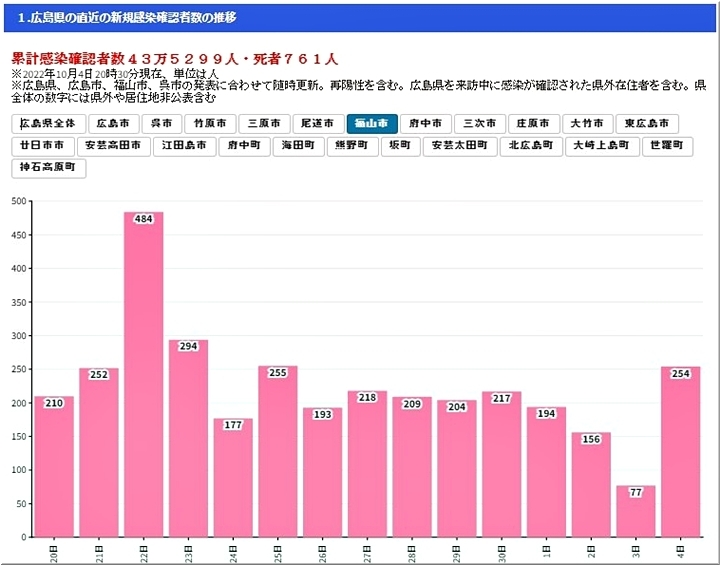Select the 海田町 button
This screenshot has width=720, height=565.
298,146
